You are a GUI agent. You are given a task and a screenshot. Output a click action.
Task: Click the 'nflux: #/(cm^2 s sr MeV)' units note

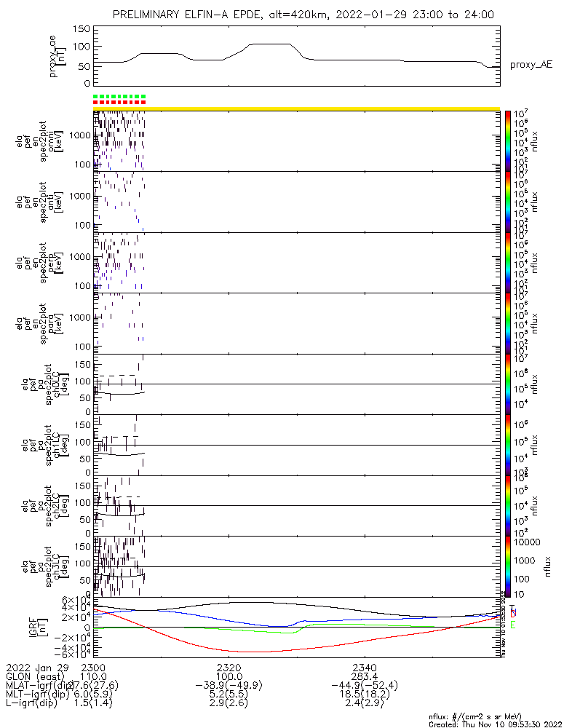[x=475, y=717]
